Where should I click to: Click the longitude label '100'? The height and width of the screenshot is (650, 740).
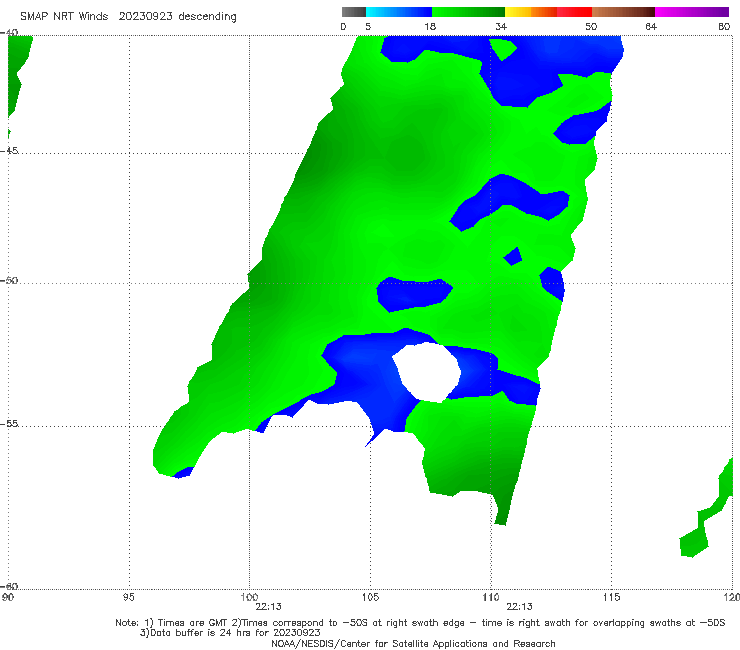coord(249,597)
